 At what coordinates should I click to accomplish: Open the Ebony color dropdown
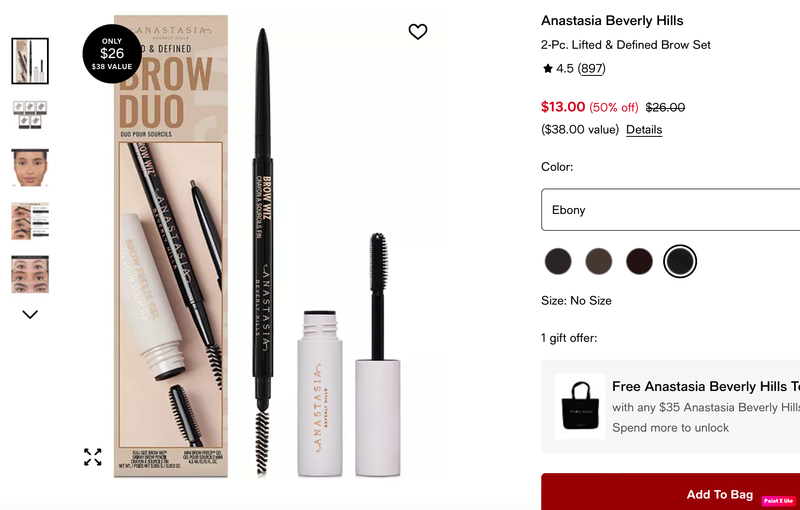[670, 210]
